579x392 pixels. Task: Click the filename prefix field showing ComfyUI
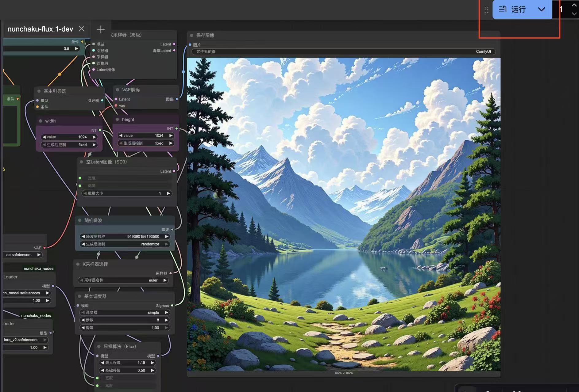pos(343,51)
